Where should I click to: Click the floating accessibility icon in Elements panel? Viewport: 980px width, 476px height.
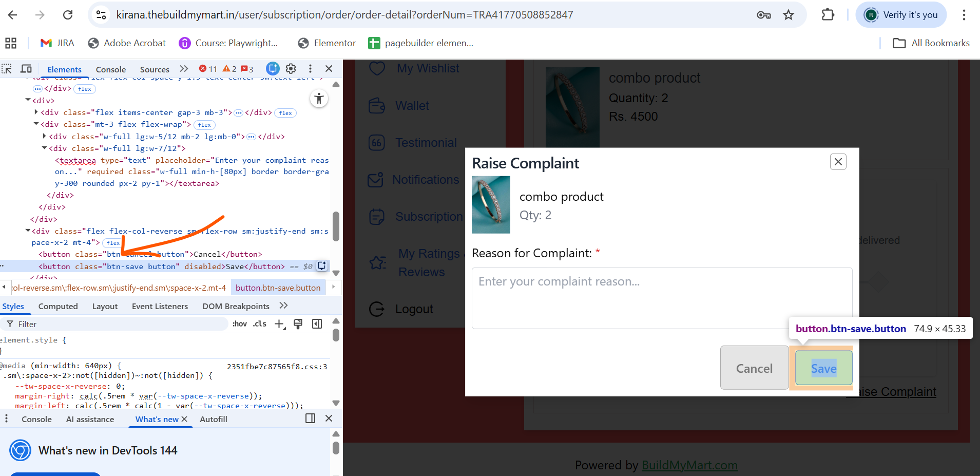pos(319,98)
